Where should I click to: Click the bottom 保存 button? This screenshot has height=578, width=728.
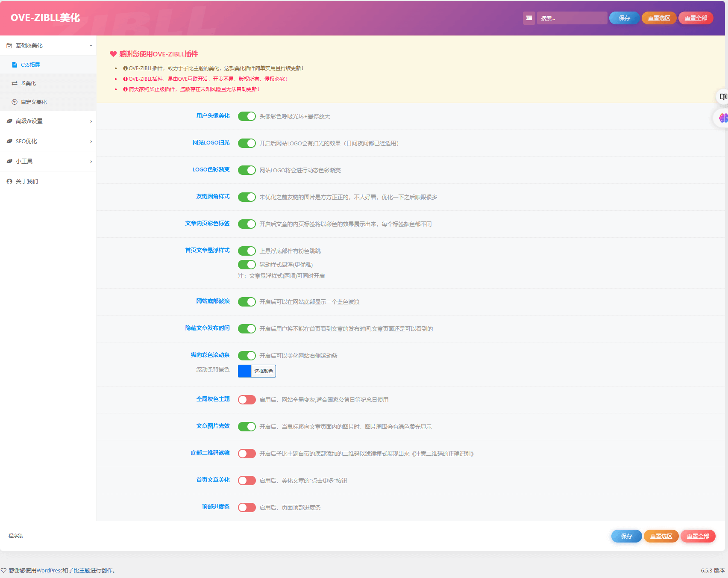click(626, 536)
